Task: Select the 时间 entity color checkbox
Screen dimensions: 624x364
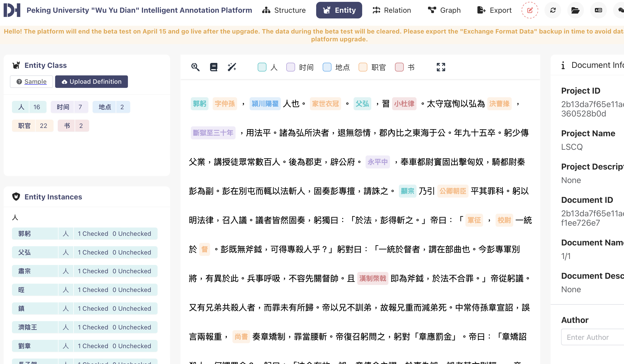Action: (x=291, y=67)
